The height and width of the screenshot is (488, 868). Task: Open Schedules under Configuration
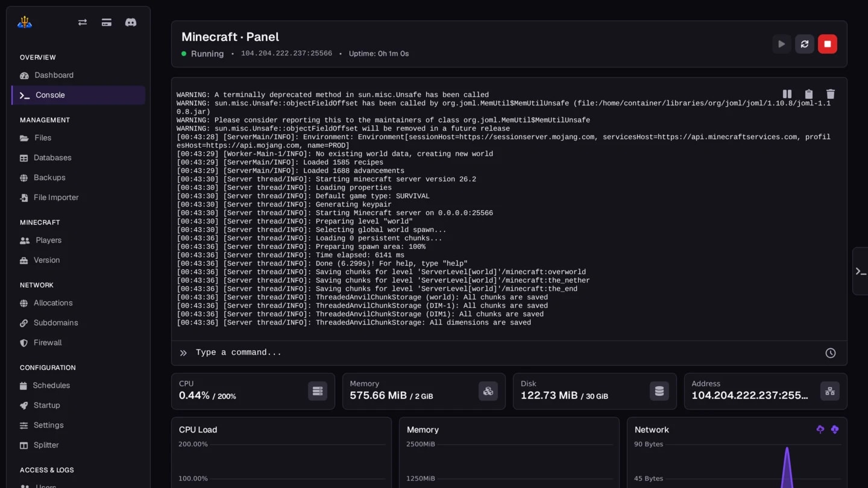click(78, 386)
